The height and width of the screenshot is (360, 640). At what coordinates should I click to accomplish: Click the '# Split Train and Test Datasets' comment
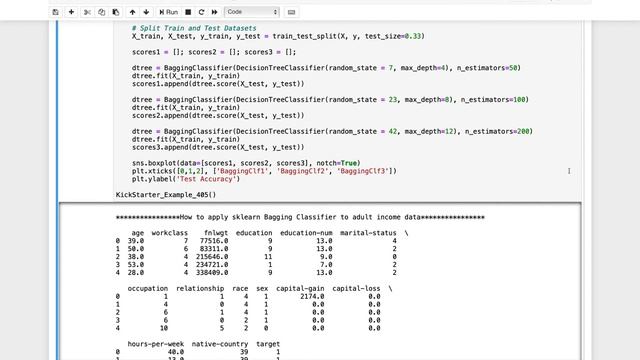pyautogui.click(x=194, y=28)
